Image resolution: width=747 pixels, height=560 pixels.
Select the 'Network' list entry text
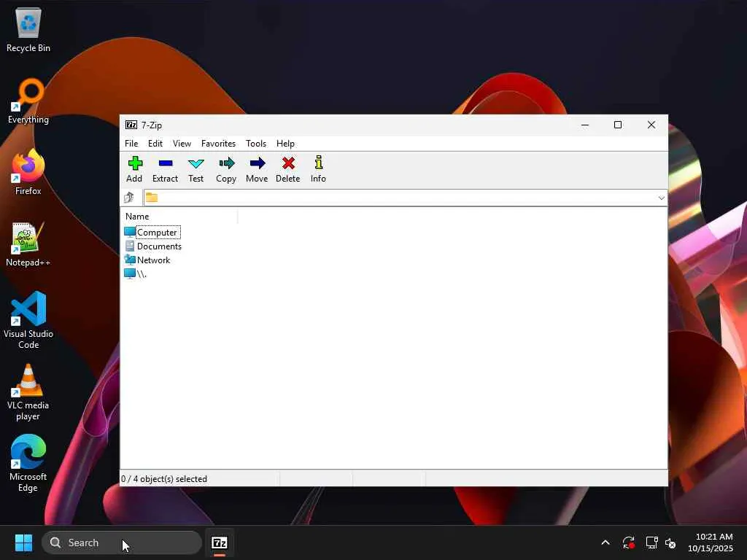click(x=153, y=260)
